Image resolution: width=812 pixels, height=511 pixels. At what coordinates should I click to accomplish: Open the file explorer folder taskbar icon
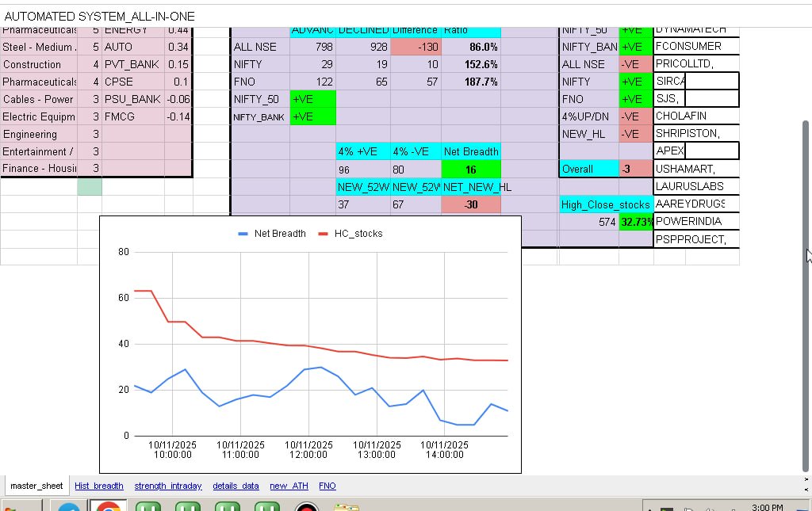347,507
